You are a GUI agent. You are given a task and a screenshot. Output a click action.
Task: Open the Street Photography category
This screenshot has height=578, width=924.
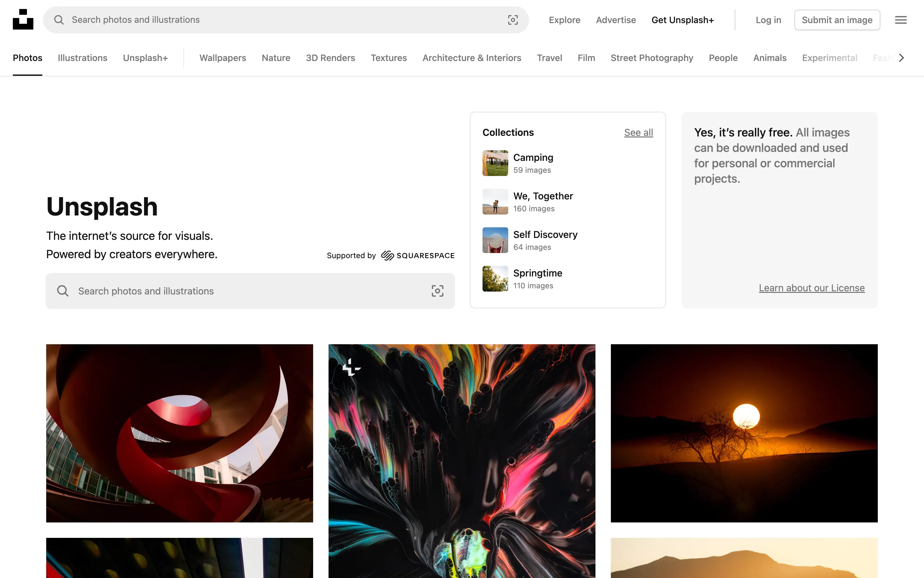click(652, 58)
